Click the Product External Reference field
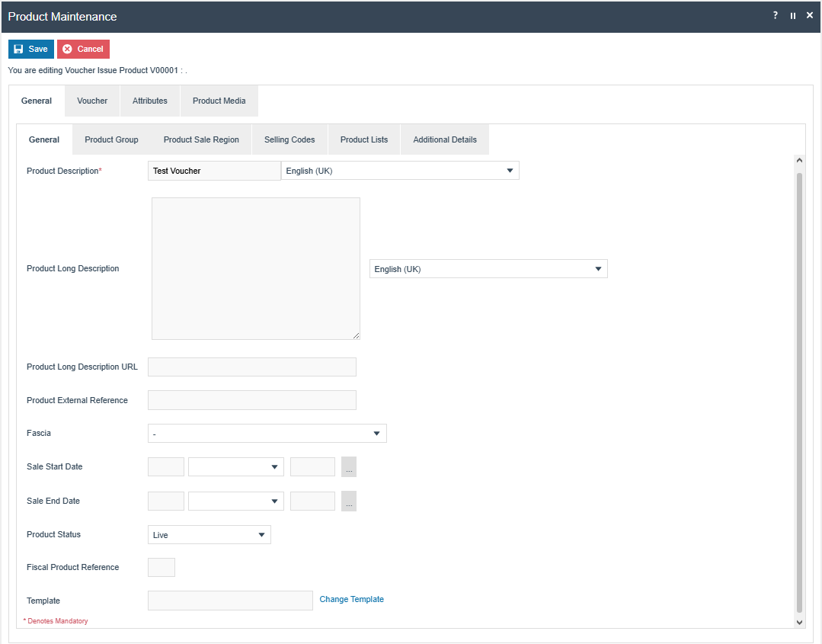Image resolution: width=822 pixels, height=644 pixels. click(x=252, y=400)
